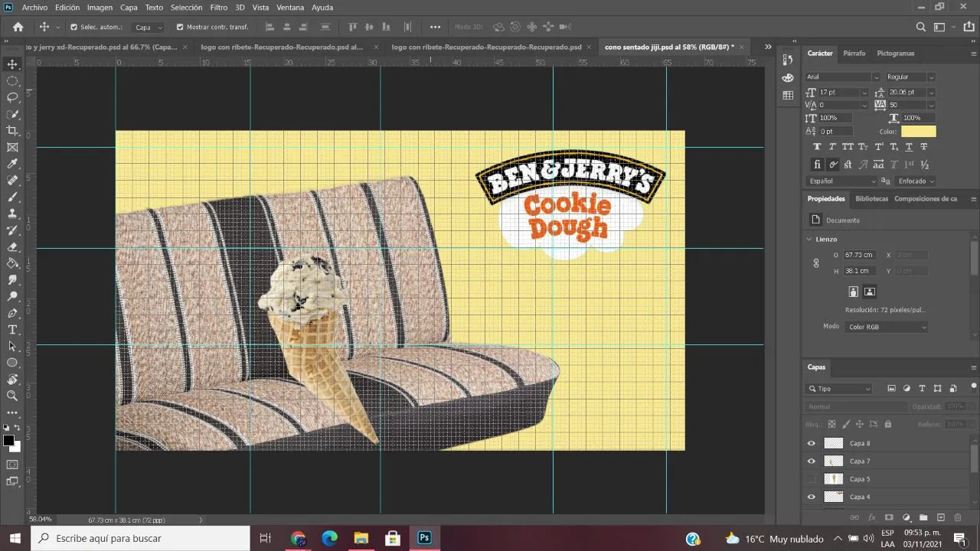This screenshot has height=551, width=980.
Task: Open the Arial font family dropdown
Action: coord(843,77)
